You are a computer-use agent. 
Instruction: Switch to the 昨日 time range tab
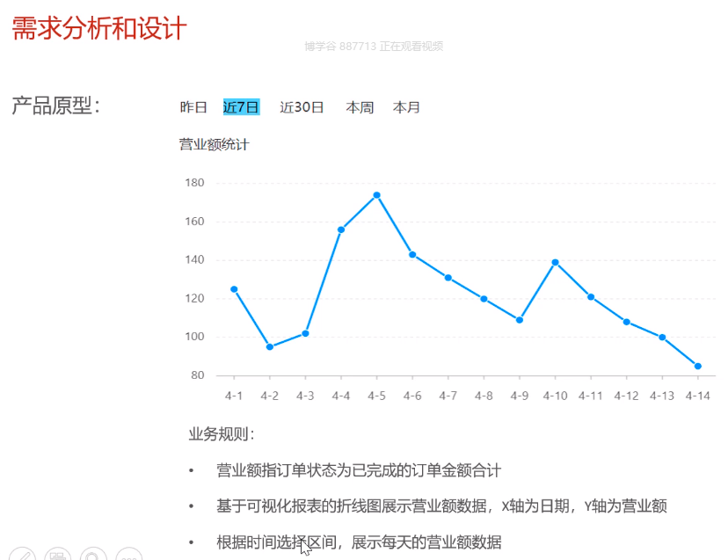(193, 107)
